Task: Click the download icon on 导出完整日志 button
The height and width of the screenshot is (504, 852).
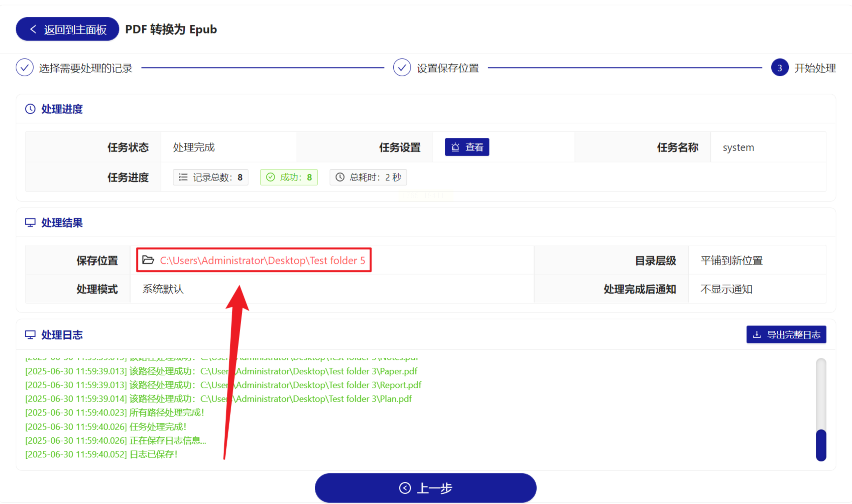Action: 757,335
